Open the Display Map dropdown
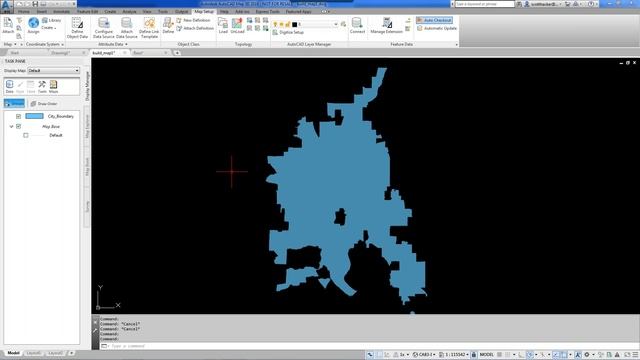Viewport: 640px width, 360px height. [x=53, y=71]
